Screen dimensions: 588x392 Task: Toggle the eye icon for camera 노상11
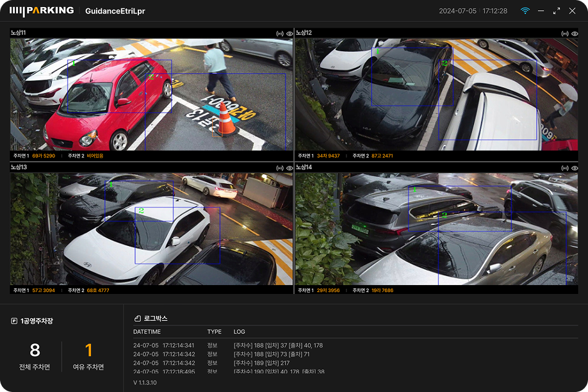289,33
